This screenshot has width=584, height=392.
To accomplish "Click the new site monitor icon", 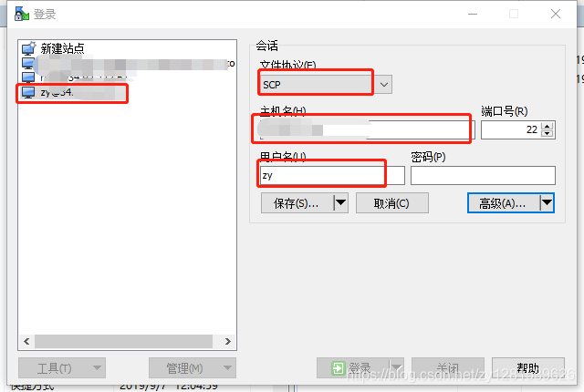I will [x=28, y=48].
